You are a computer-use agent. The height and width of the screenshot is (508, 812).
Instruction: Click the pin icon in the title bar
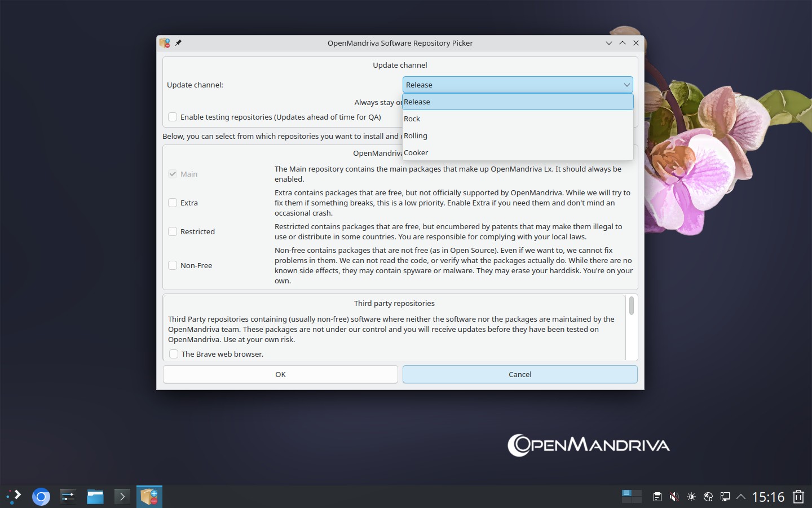[178, 43]
